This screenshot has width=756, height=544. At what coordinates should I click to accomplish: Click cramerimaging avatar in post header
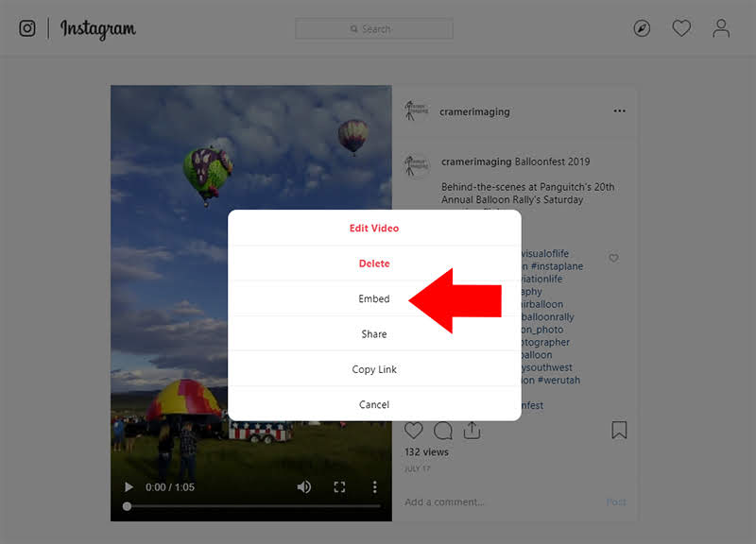[416, 110]
